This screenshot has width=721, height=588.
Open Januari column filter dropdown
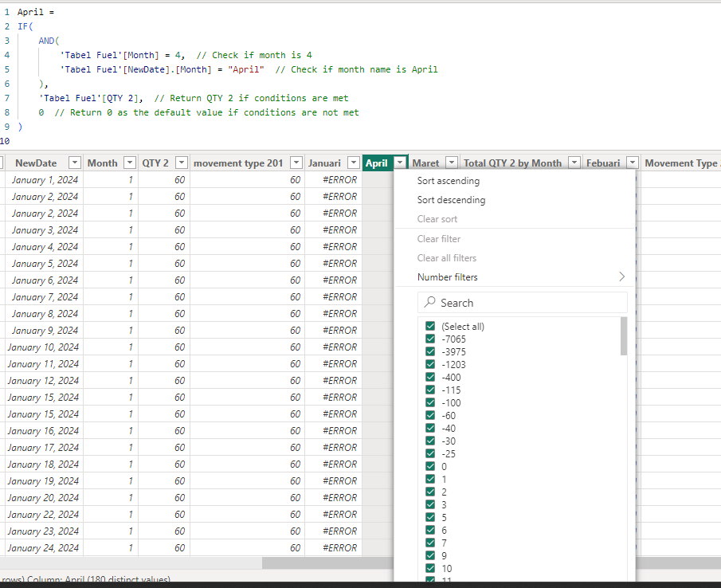(354, 163)
